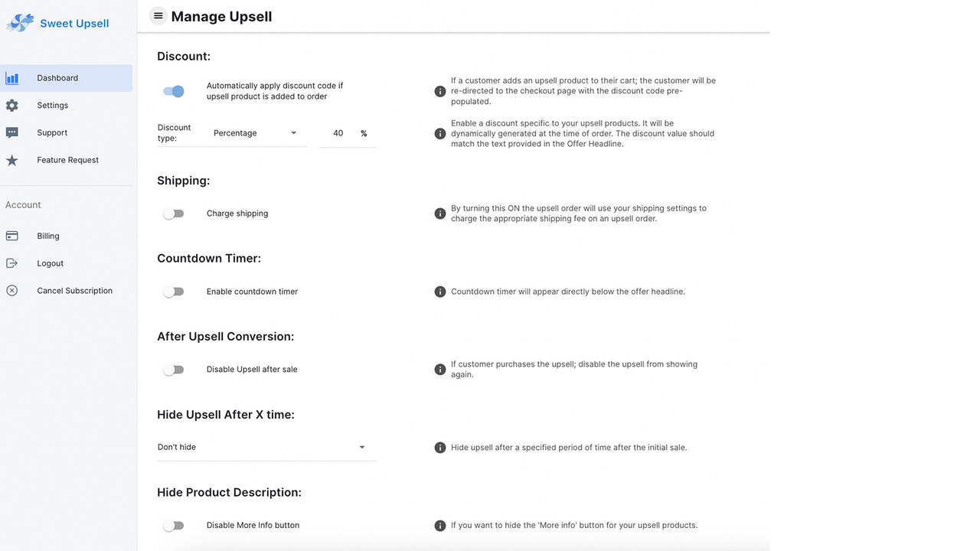
Task: Open Support via the chat bubble icon
Action: pyautogui.click(x=13, y=132)
